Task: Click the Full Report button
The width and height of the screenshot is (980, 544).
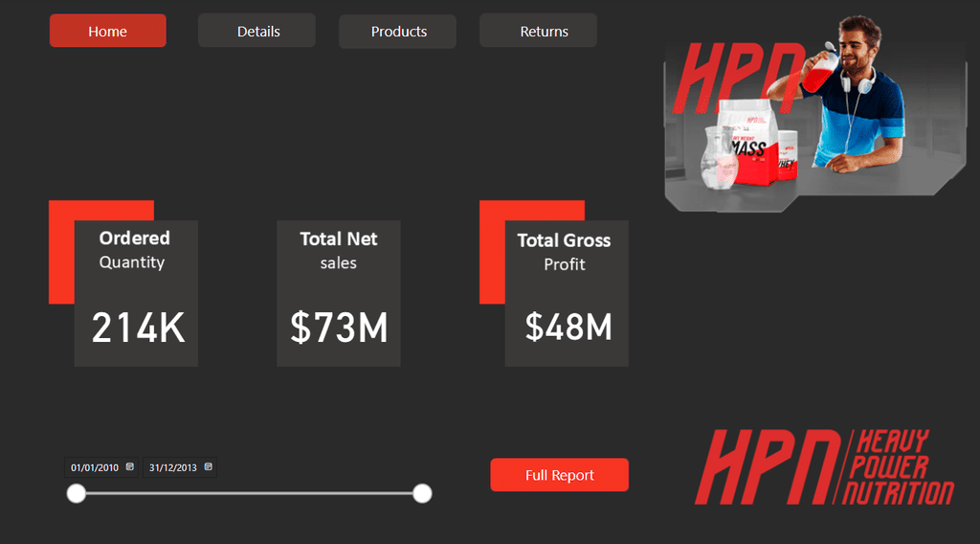Action: tap(559, 475)
